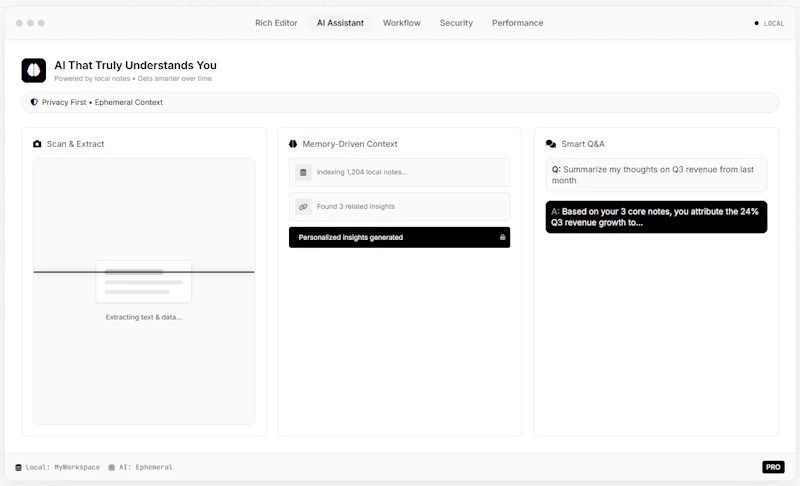Click the chat bubbles icon beside Smart Q&A

pos(551,144)
